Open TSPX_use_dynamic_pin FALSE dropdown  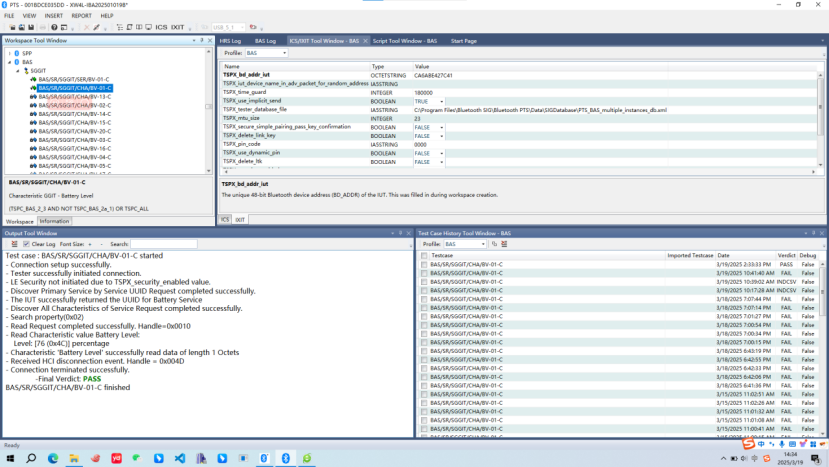tap(441, 153)
